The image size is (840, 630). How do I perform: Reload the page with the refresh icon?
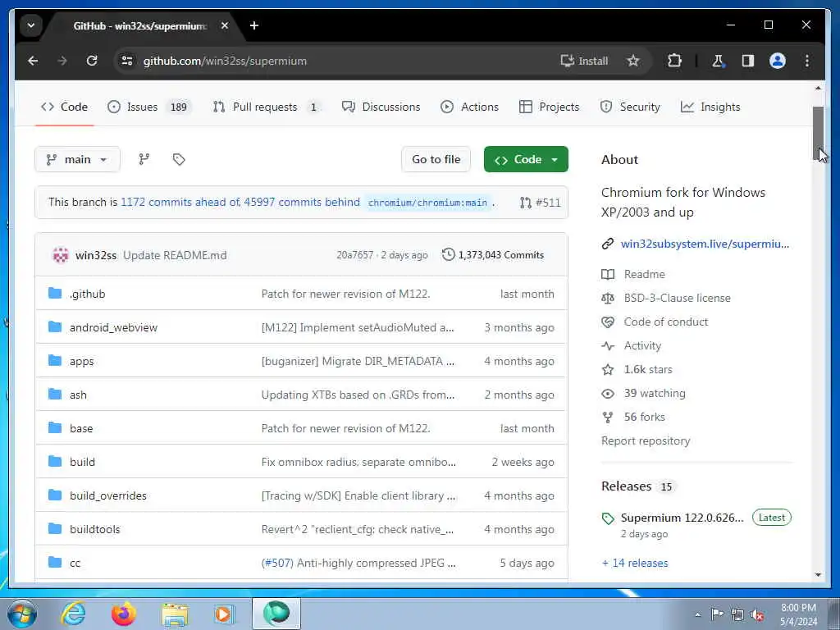(92, 61)
